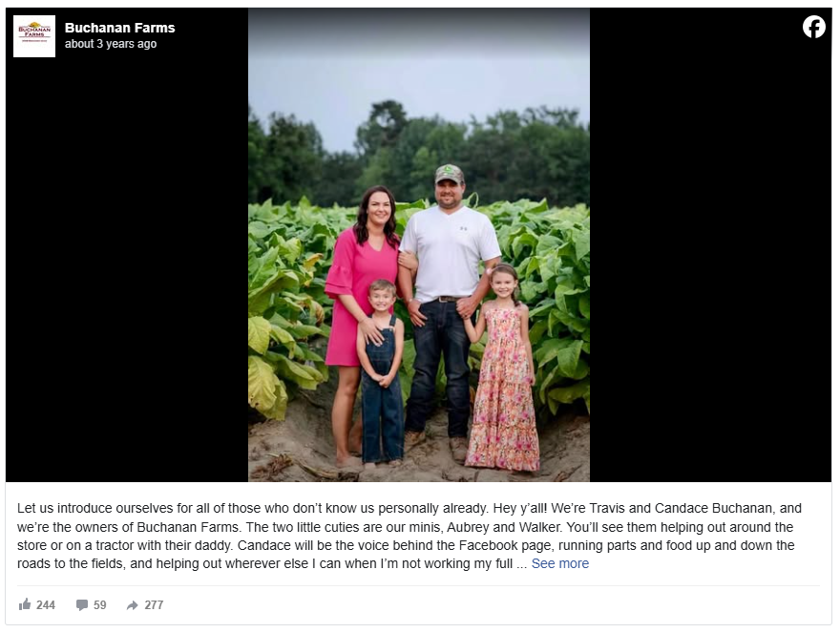Click the post description text
Screen dimensions: 840x633
tap(409, 536)
